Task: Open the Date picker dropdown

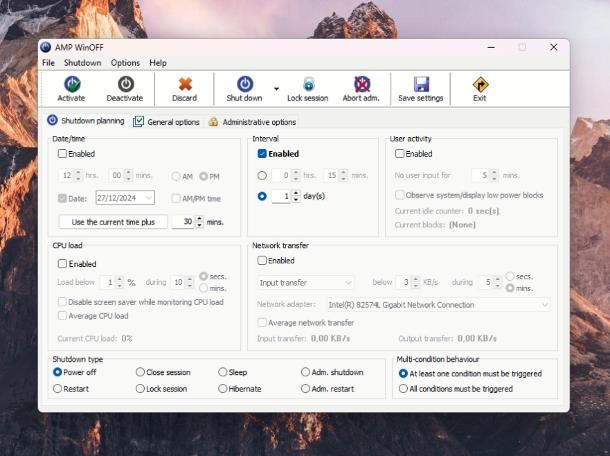Action: coord(149,198)
